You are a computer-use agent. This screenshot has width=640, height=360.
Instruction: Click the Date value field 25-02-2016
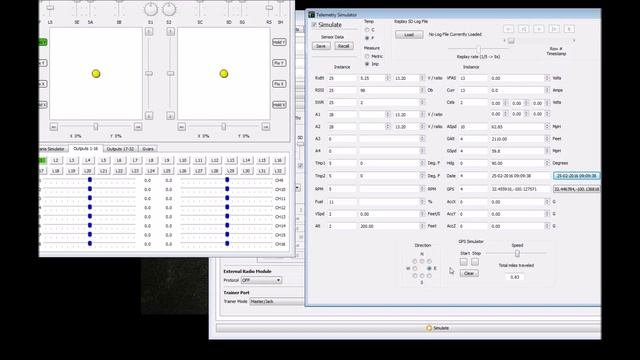pos(521,176)
